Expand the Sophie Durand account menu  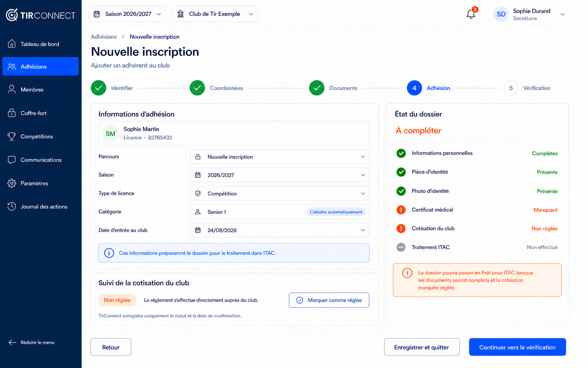[x=562, y=14]
